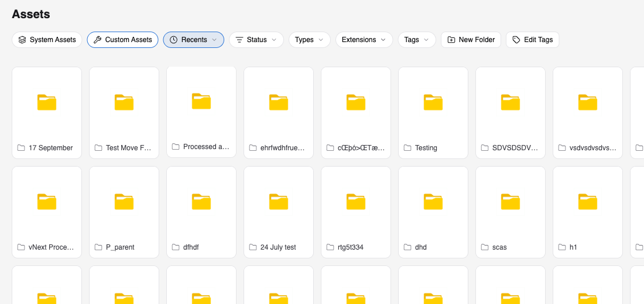
Task: Open the vNext Proce… yellow folder icon
Action: (x=47, y=202)
